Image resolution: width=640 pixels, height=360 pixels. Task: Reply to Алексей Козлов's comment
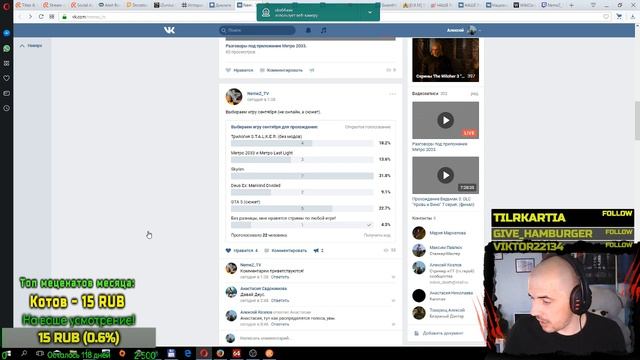(280, 324)
